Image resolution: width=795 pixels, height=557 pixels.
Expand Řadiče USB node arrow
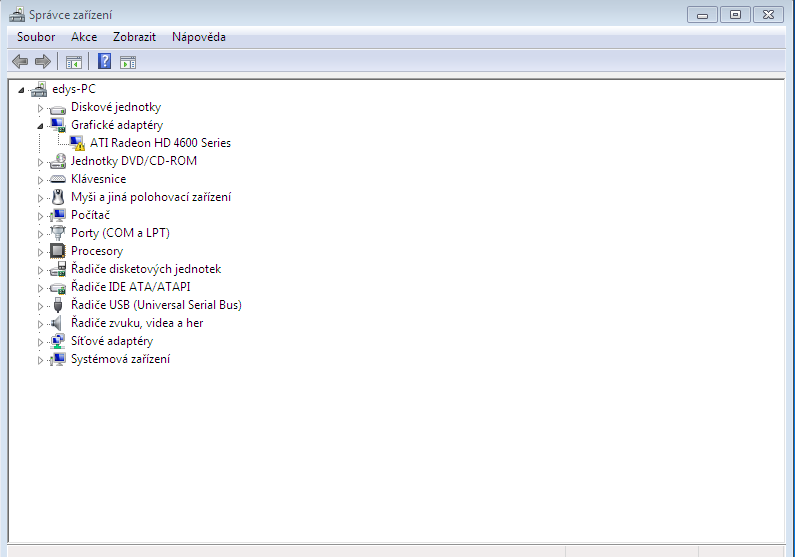[x=40, y=306]
